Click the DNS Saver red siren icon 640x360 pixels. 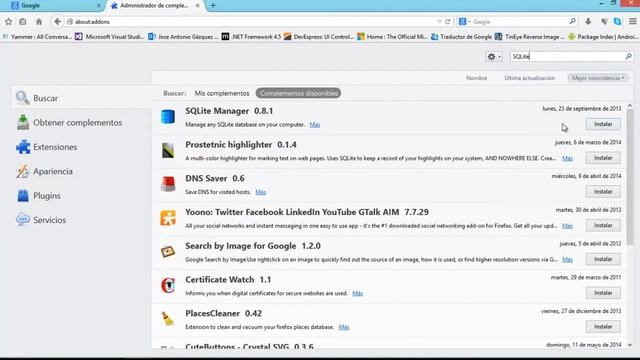coord(168,184)
